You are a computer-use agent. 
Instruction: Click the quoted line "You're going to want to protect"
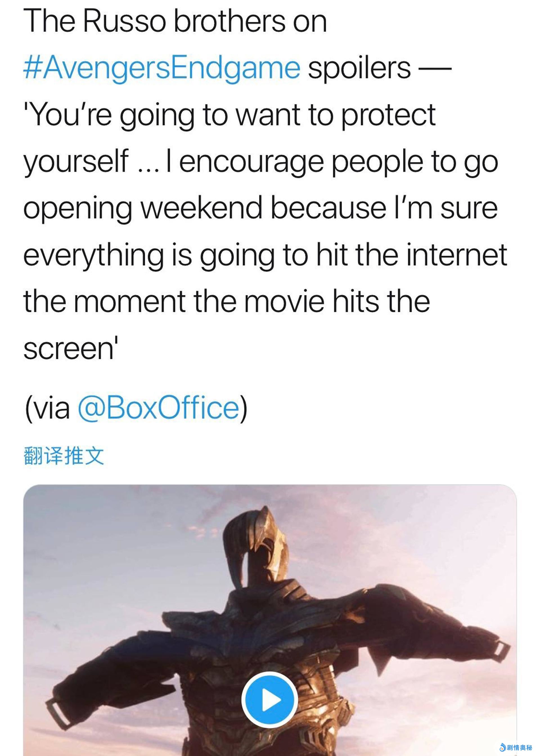(x=229, y=115)
